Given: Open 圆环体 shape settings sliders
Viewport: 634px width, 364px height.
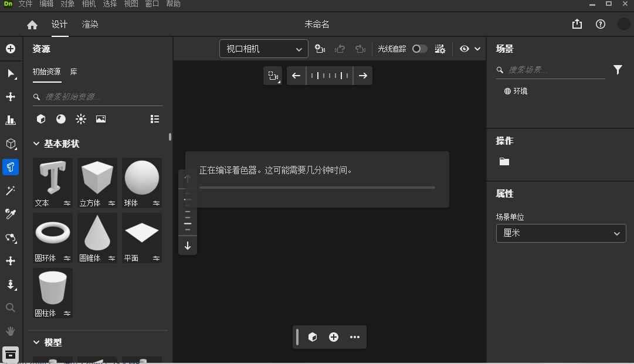Looking at the screenshot, I should [x=67, y=258].
